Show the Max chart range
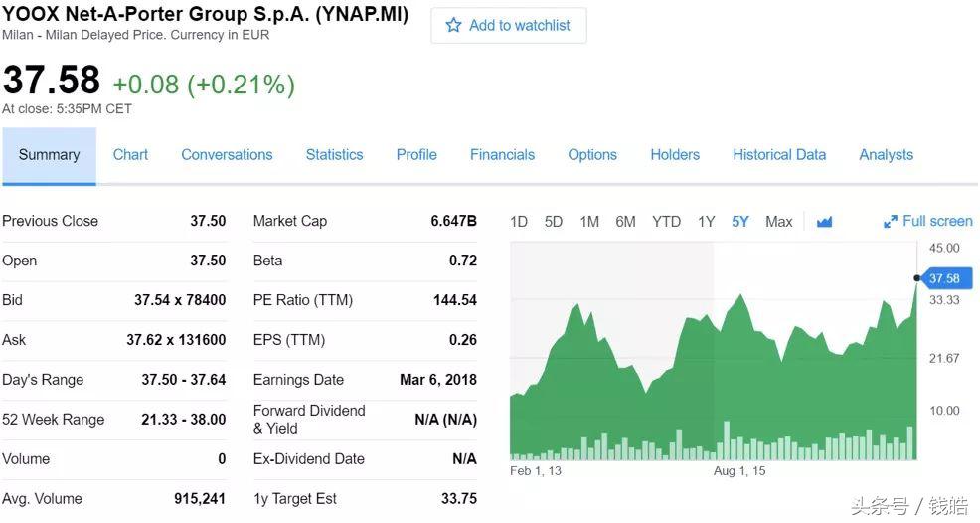980x523 pixels. (779, 222)
